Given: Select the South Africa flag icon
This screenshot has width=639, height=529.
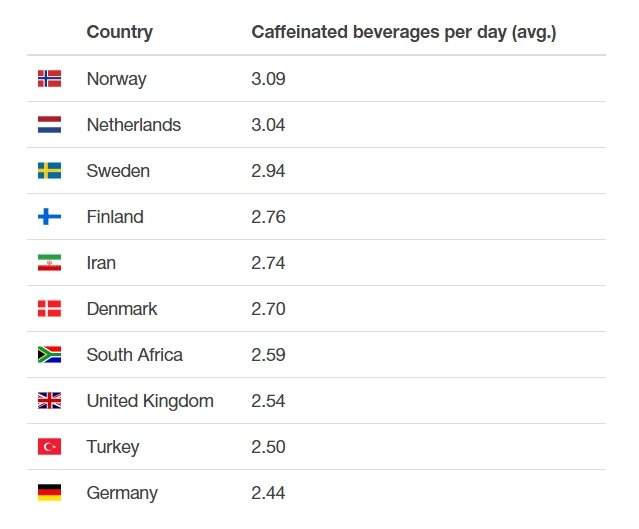Looking at the screenshot, I should 49,355.
